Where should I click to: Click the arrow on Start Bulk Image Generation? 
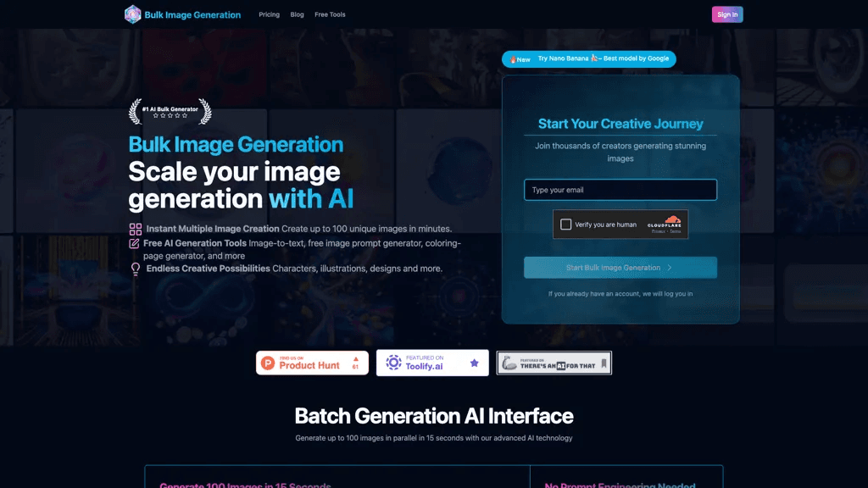670,268
